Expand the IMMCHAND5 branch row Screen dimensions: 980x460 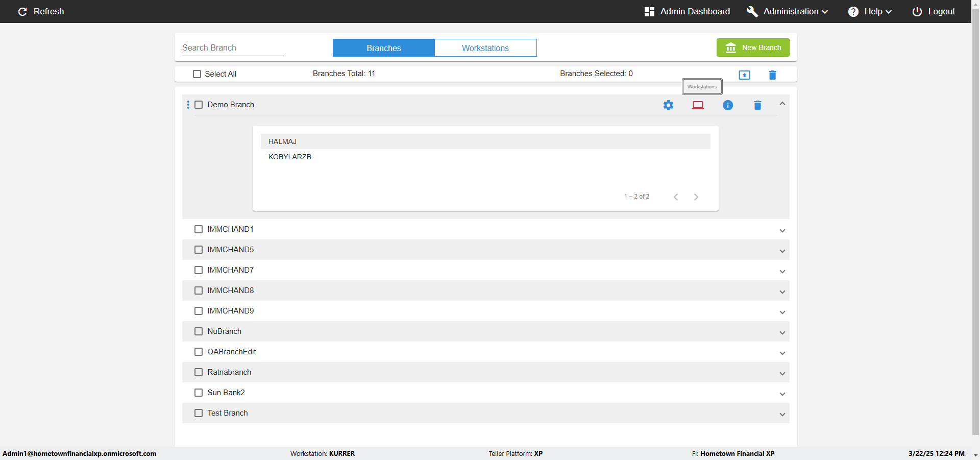[x=782, y=251]
